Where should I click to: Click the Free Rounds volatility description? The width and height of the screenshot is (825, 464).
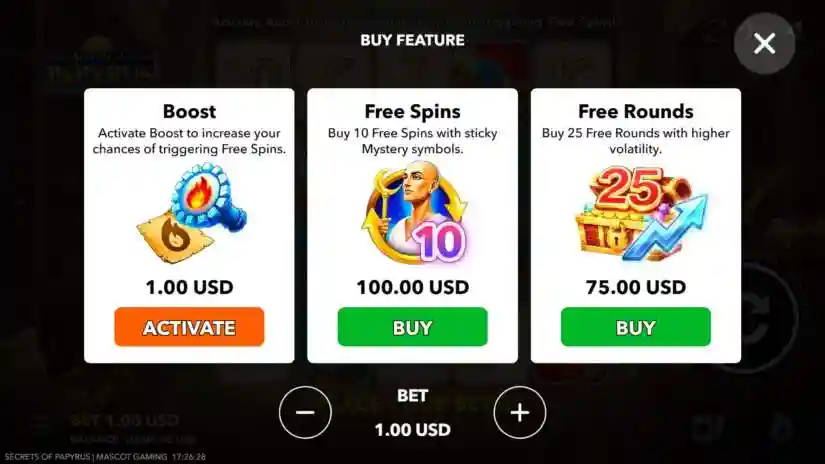636,141
